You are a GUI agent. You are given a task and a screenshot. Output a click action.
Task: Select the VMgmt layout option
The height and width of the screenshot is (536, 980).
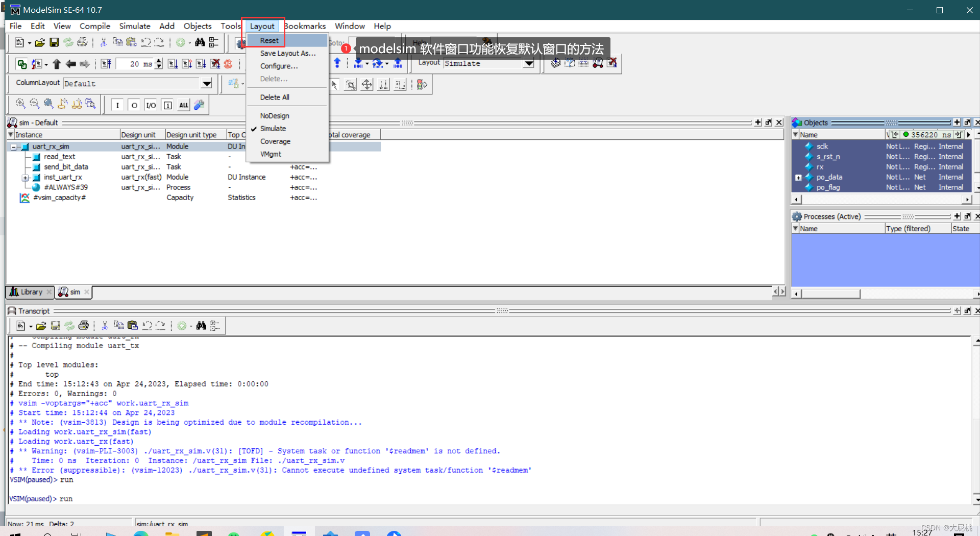tap(287, 154)
